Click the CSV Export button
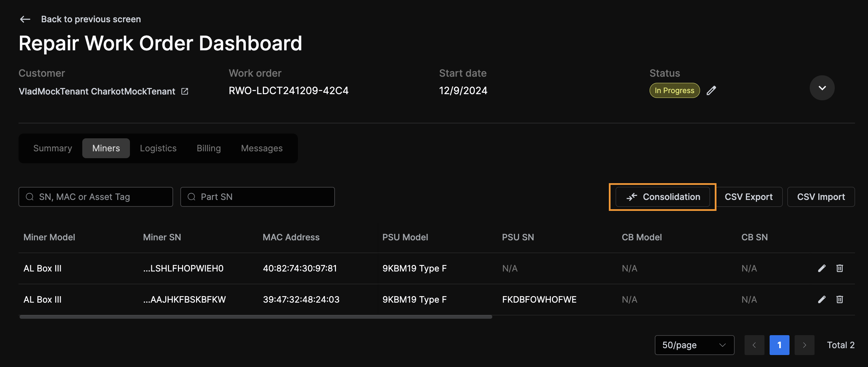This screenshot has width=868, height=367. point(749,197)
